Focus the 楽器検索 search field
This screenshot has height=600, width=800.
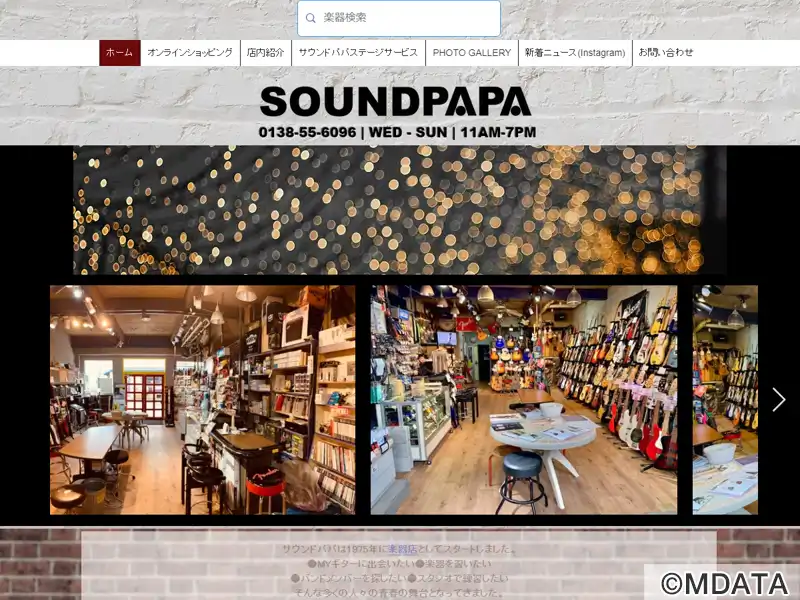(399, 18)
